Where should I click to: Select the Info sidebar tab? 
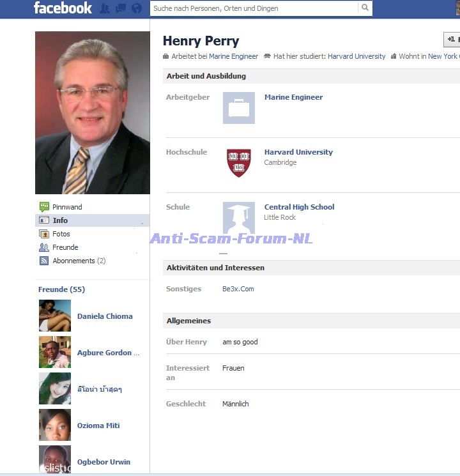(x=60, y=220)
